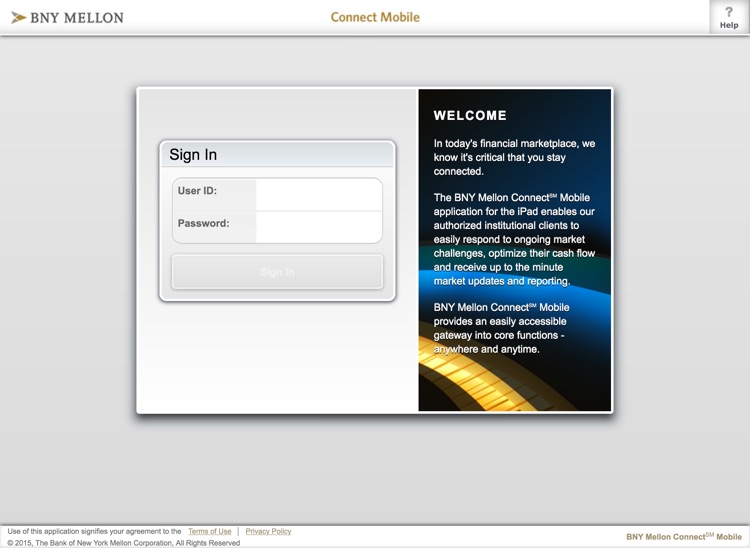The image size is (750, 548).
Task: Click the Sign In panel heading
Action: 193,154
